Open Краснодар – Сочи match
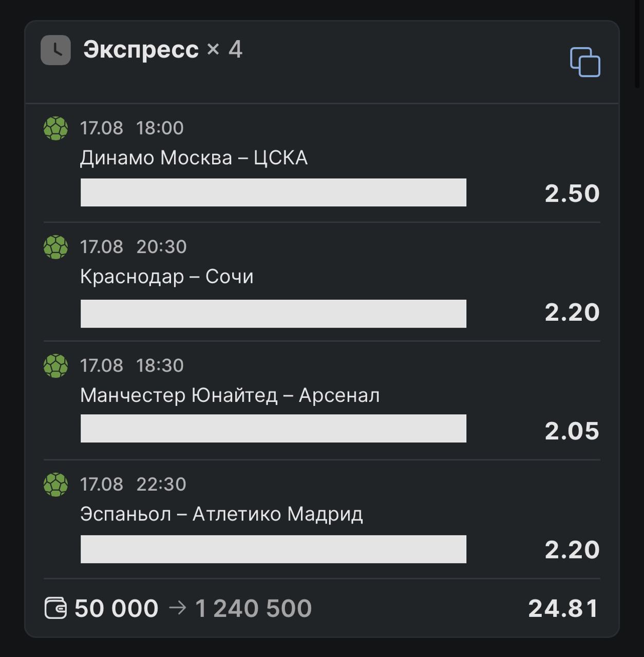 pos(166,277)
